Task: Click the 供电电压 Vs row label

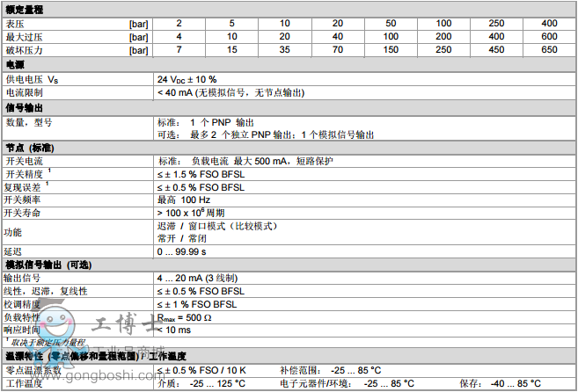Action: click(x=33, y=78)
